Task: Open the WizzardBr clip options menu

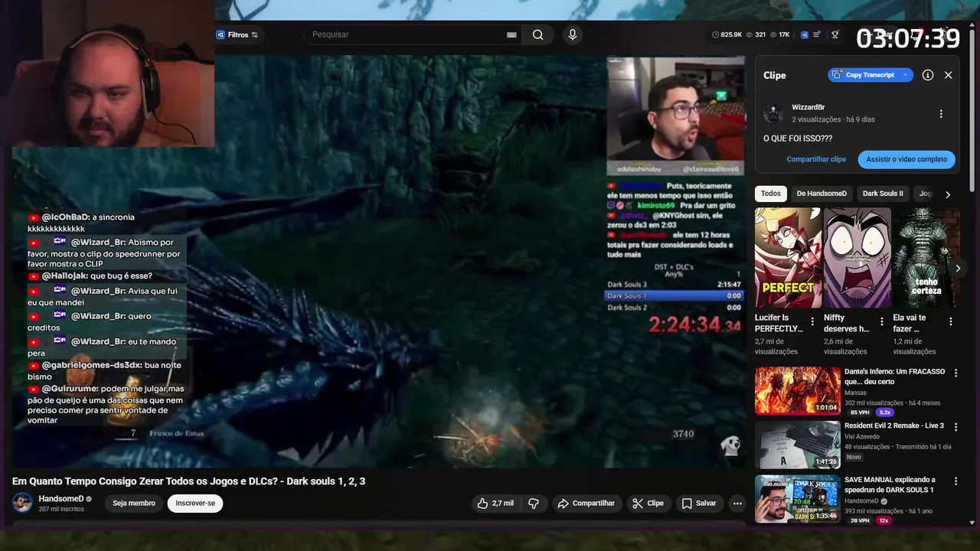Action: click(941, 113)
